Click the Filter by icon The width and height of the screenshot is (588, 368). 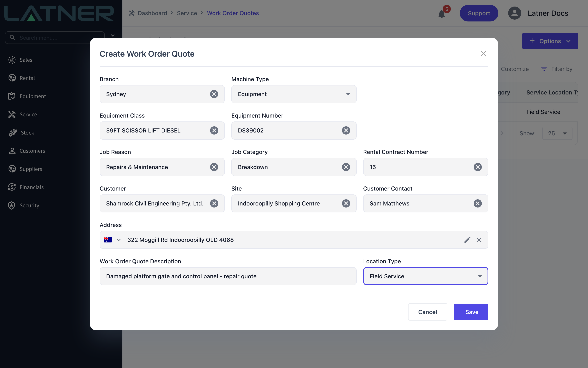pos(544,69)
